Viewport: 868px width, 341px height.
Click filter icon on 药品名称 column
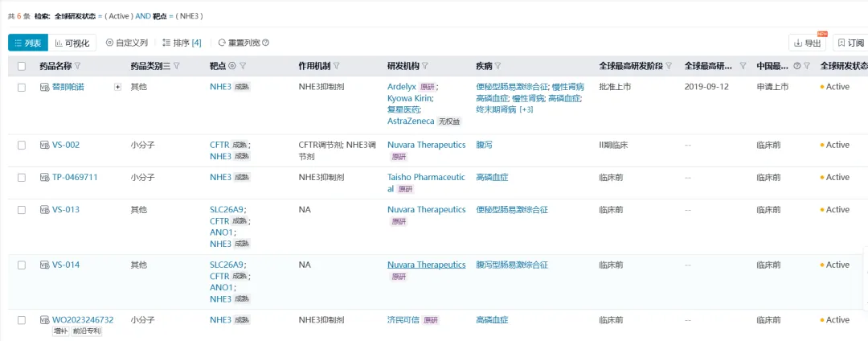pos(78,66)
